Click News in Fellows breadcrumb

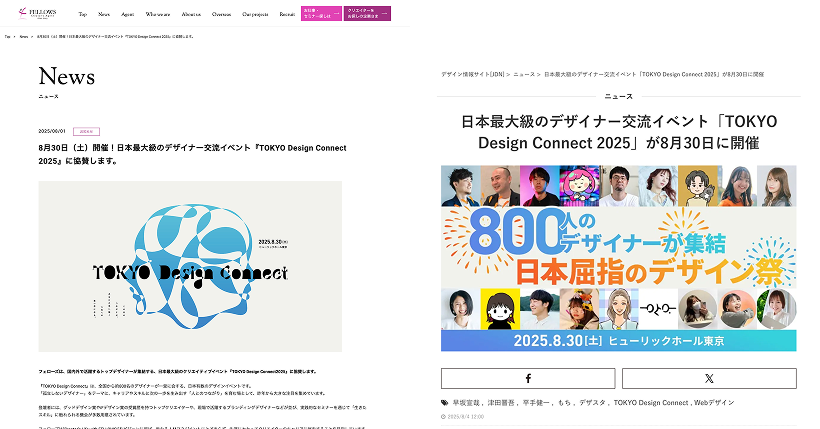point(24,37)
